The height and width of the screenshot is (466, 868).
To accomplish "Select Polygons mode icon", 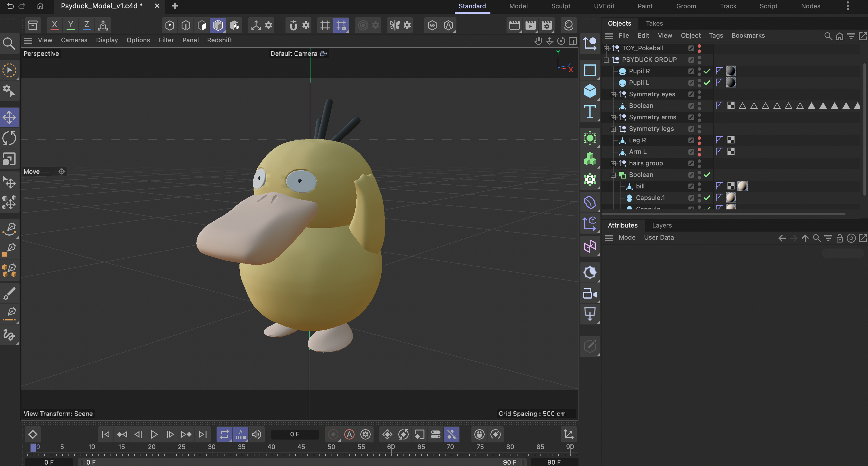I will tap(202, 25).
